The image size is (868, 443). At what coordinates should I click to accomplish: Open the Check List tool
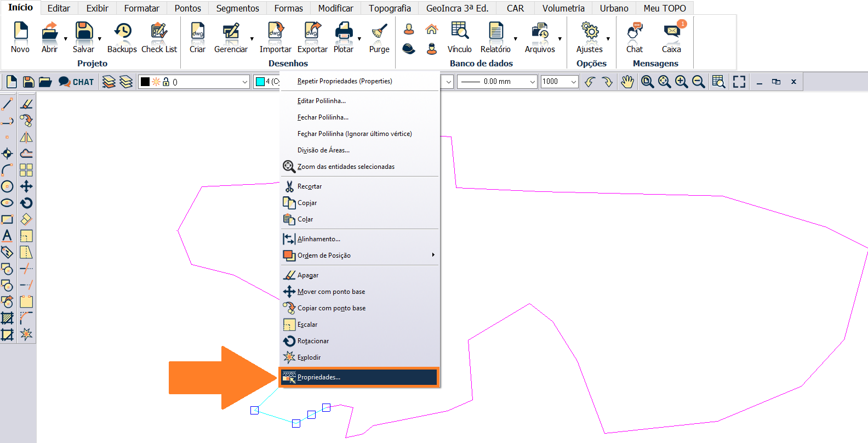(159, 37)
